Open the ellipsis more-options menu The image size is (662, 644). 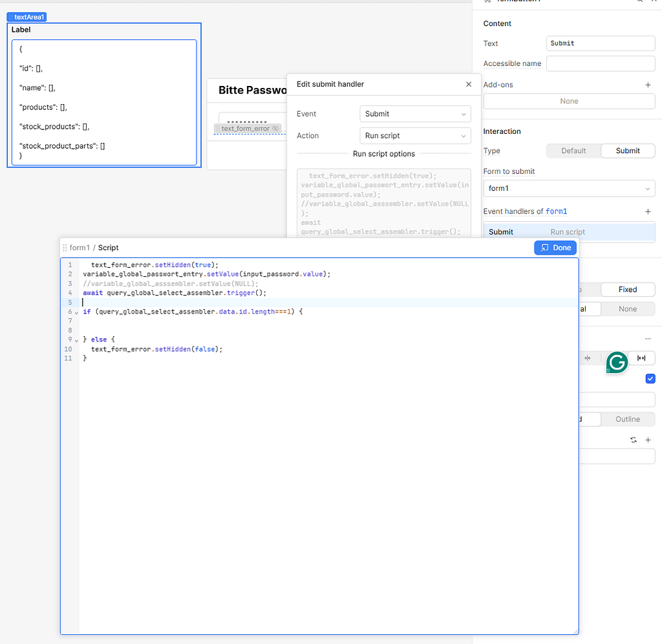pyautogui.click(x=648, y=338)
